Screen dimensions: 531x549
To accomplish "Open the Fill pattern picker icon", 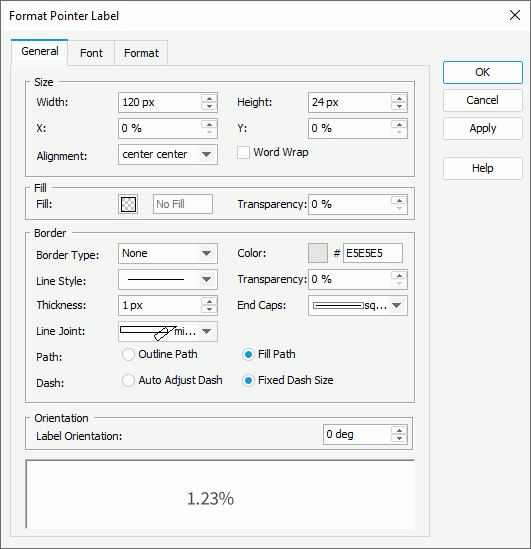I will click(x=128, y=204).
